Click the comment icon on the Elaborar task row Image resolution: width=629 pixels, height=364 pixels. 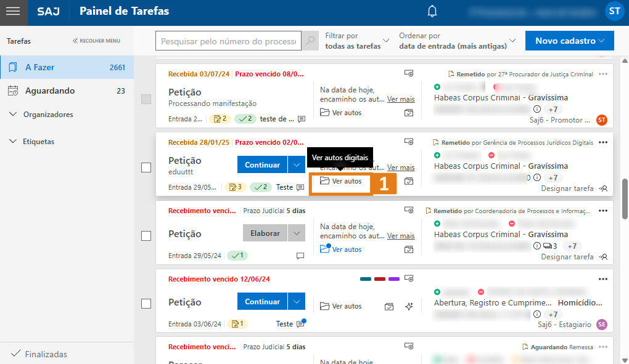[300, 256]
